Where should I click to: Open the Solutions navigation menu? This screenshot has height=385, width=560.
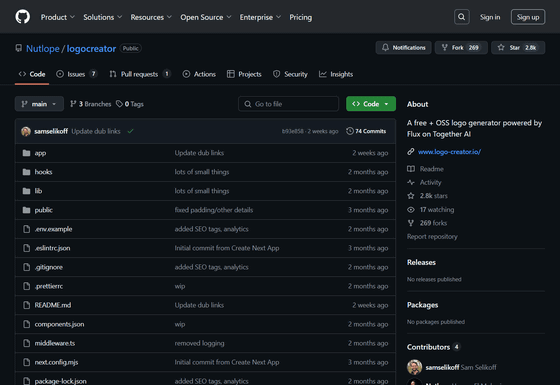coord(102,17)
